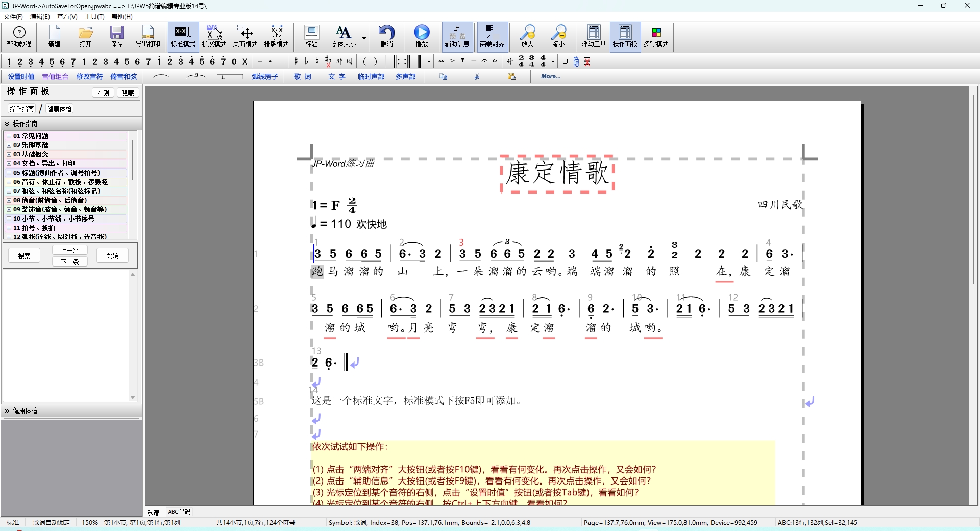Move panel with 右侧 button

(103, 93)
